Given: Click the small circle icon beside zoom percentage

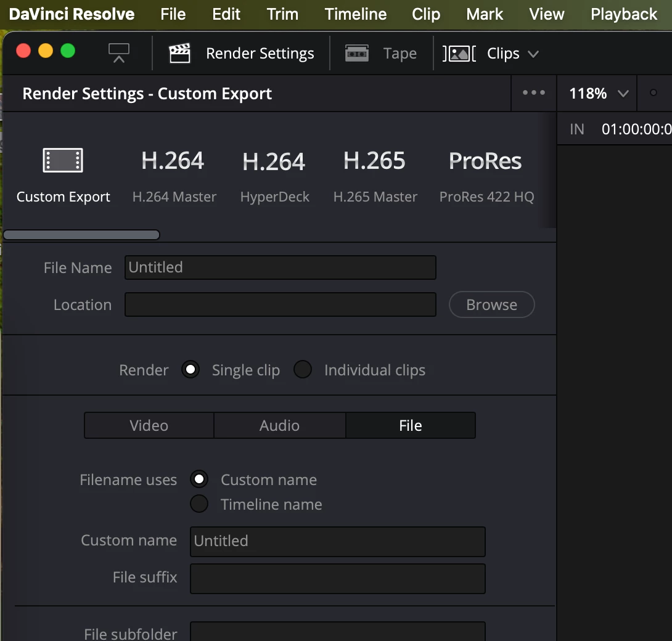Looking at the screenshot, I should click(x=653, y=92).
